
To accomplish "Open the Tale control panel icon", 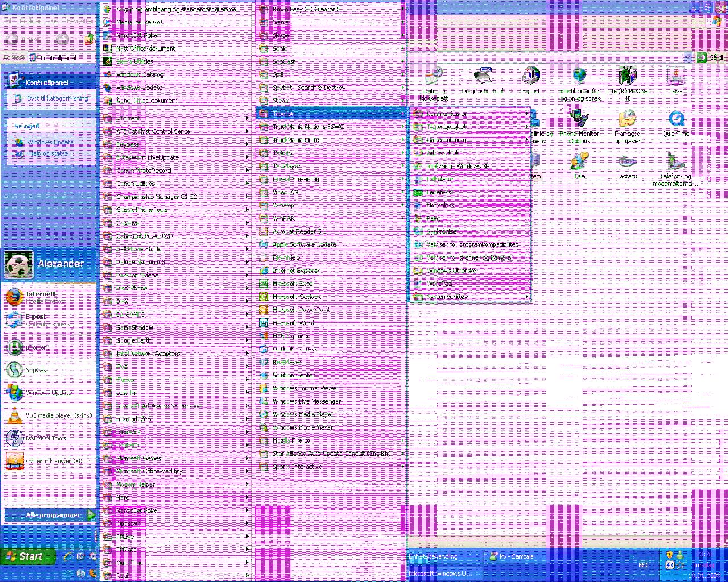I will tap(579, 166).
